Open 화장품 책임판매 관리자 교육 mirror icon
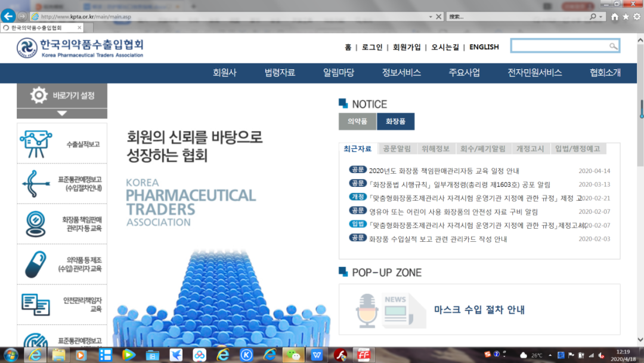Screen dimensions: 644x363 tap(35, 224)
